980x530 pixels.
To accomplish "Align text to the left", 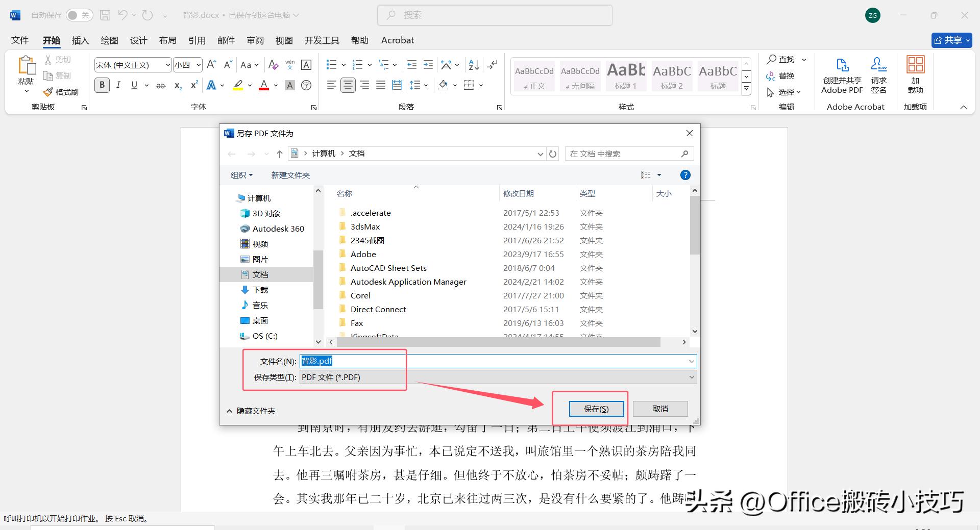I will pos(332,85).
